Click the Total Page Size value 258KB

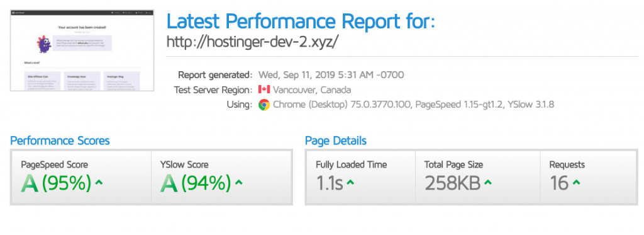453,183
